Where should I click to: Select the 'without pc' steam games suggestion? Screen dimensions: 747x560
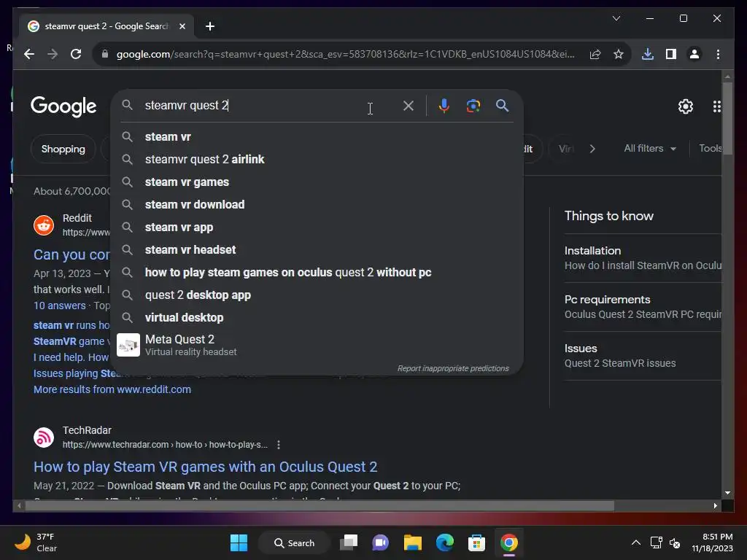click(x=317, y=273)
